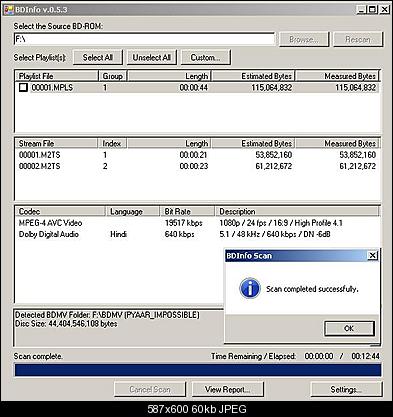Select the MPEG-4 AVC Video codec row
Screen dimensions: 393x417
coord(197,223)
